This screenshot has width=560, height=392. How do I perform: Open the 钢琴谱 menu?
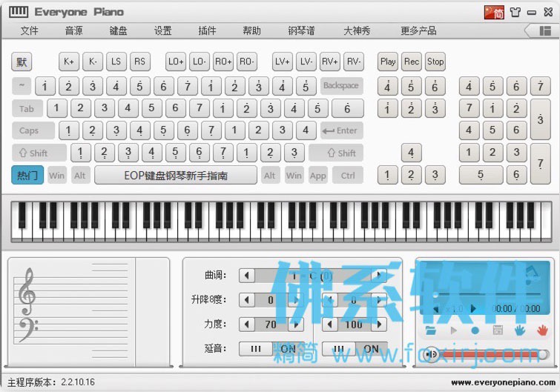click(x=301, y=30)
